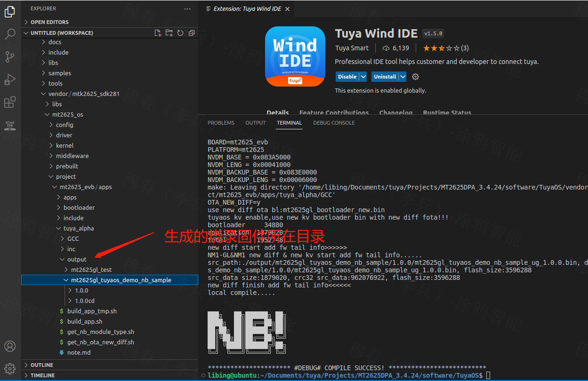Image resolution: width=588 pixels, height=381 pixels.
Task: Open the Manage gear in activity bar
Action: click(x=10, y=368)
